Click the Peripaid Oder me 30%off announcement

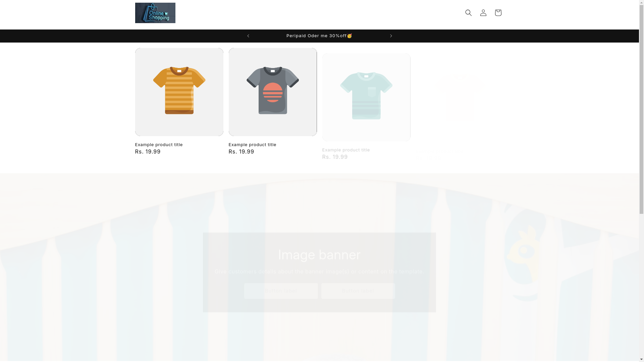point(319,36)
